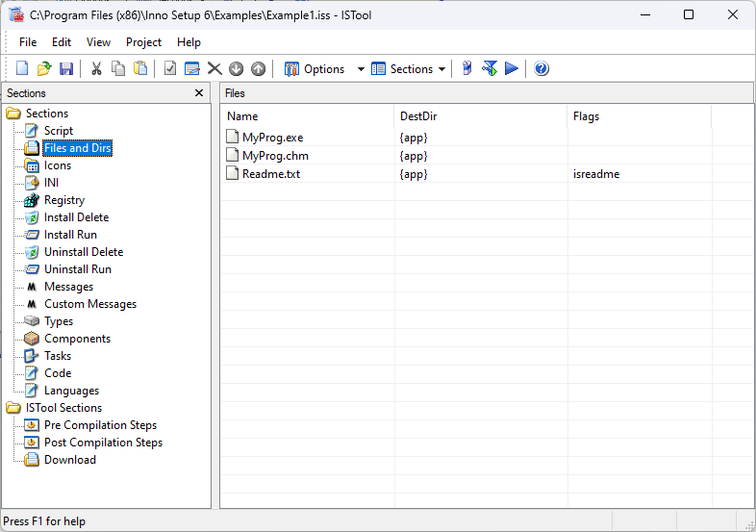
Task: Close the Sections side panel
Action: coord(199,92)
